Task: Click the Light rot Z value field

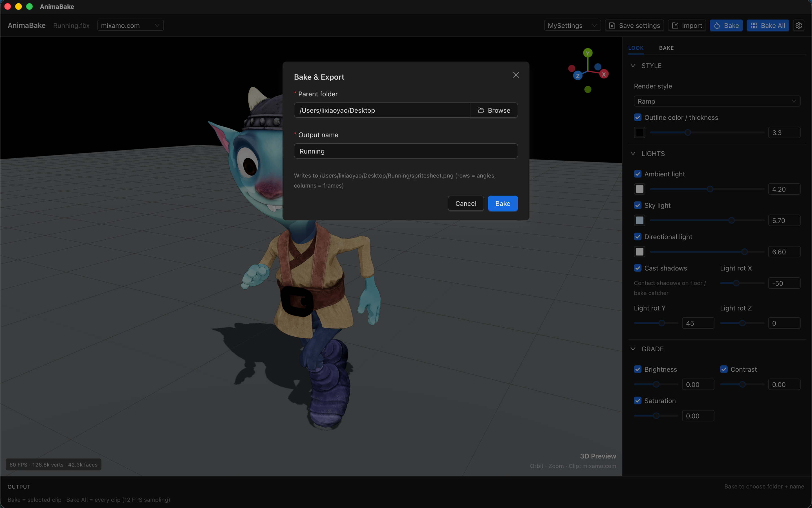Action: pos(784,323)
